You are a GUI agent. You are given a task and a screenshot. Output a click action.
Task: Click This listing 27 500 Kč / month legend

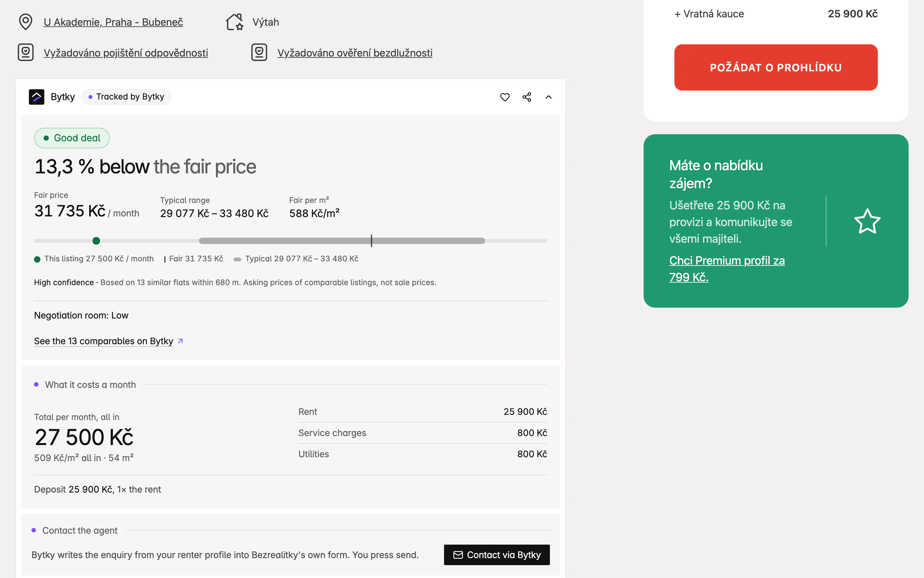[x=94, y=259]
